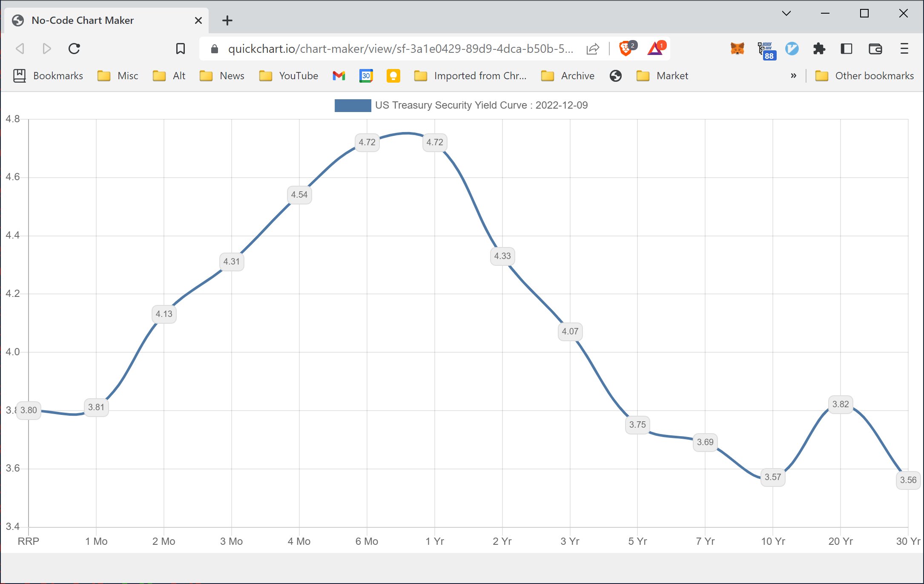Open a new browser tab
The height and width of the screenshot is (584, 924).
(227, 20)
